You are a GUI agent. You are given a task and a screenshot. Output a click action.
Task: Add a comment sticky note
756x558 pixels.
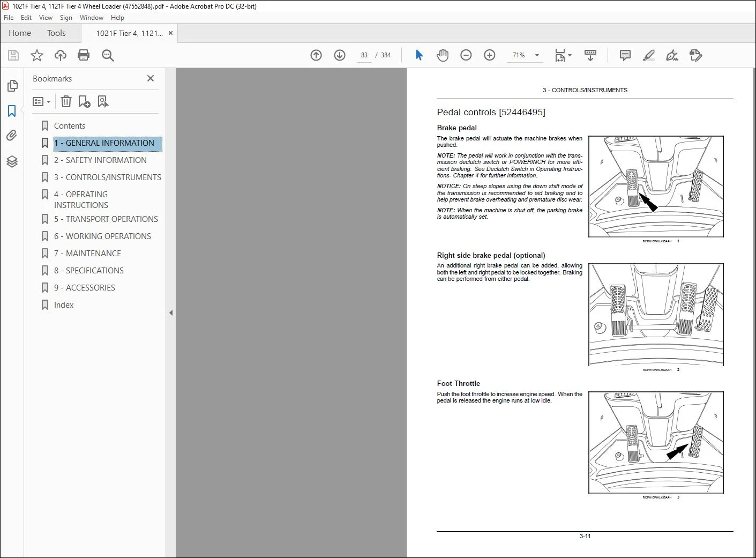[x=625, y=55]
